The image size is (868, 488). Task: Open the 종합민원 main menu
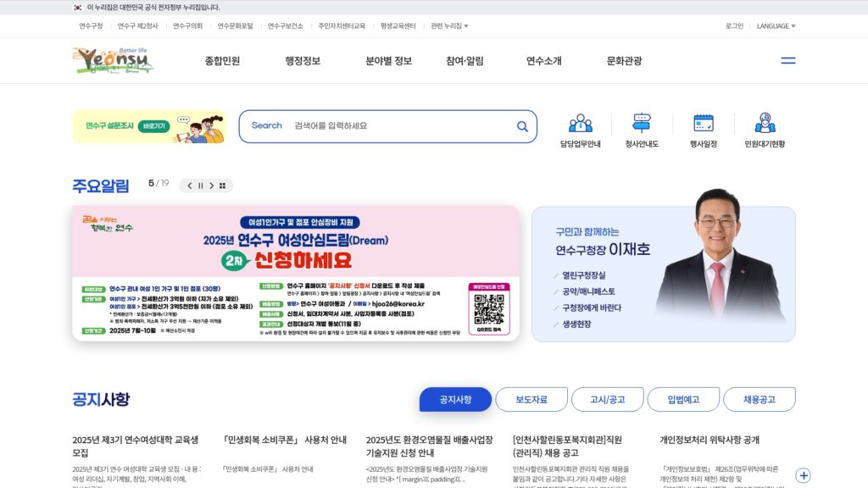222,61
